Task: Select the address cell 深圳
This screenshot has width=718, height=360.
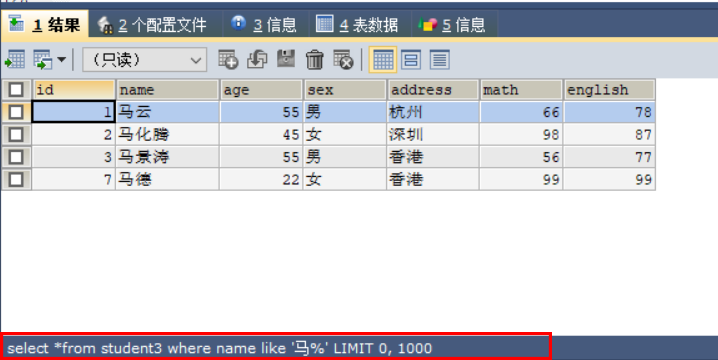Action: coord(433,135)
